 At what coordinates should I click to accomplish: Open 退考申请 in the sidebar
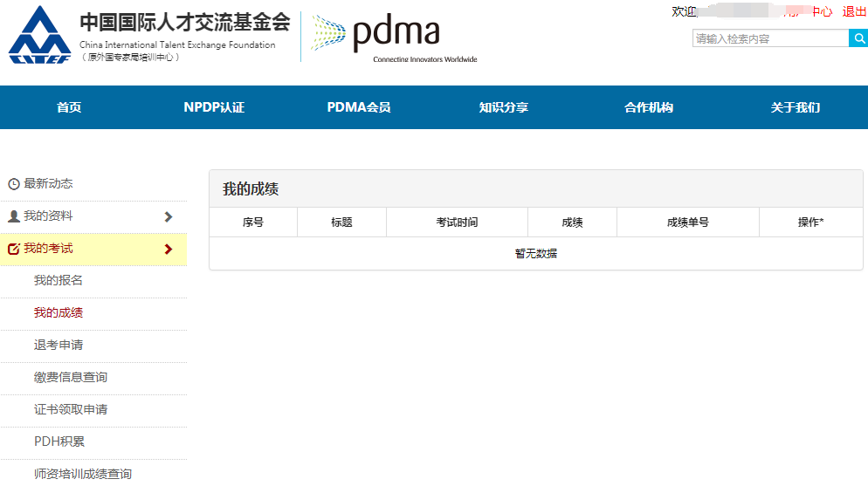tap(59, 346)
